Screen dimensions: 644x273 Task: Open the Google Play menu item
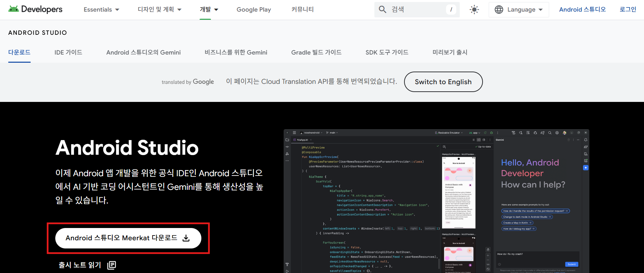click(x=254, y=10)
